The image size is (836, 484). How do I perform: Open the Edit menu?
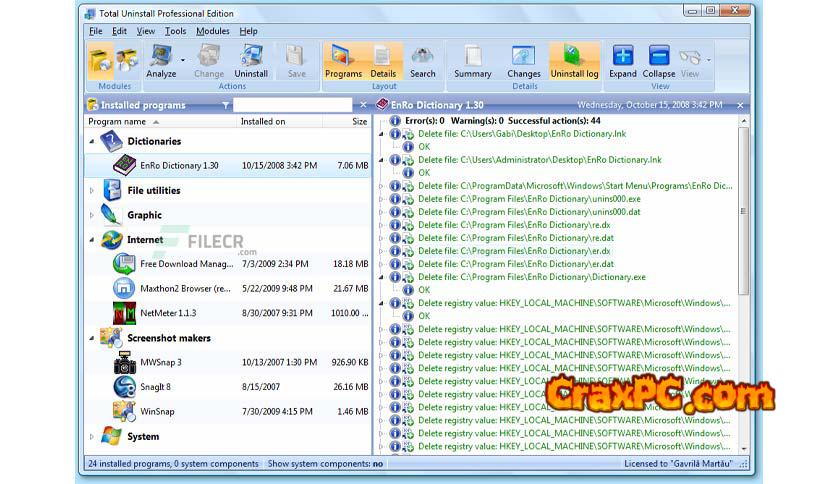point(119,31)
